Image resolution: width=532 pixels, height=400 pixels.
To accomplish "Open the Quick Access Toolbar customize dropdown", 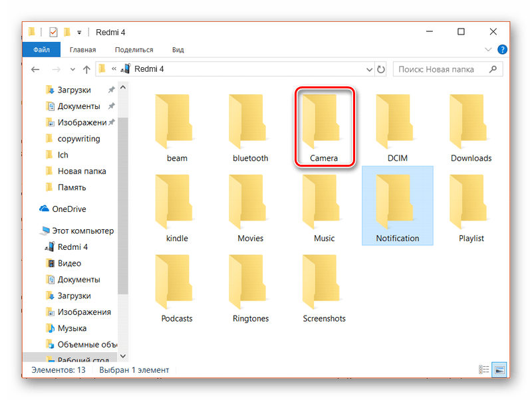I will pyautogui.click(x=79, y=33).
